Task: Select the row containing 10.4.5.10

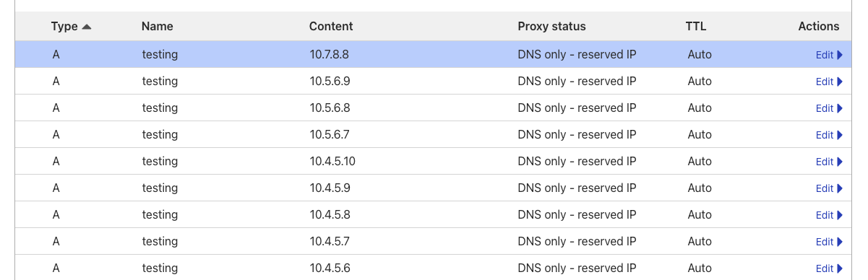Action: point(434,161)
